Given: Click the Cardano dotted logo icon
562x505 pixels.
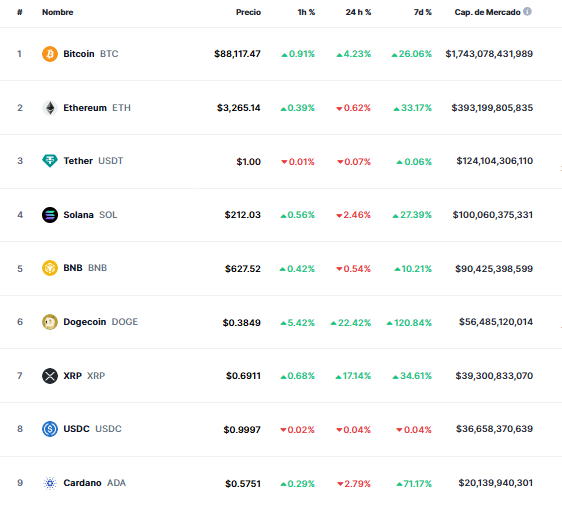Looking at the screenshot, I should point(50,483).
